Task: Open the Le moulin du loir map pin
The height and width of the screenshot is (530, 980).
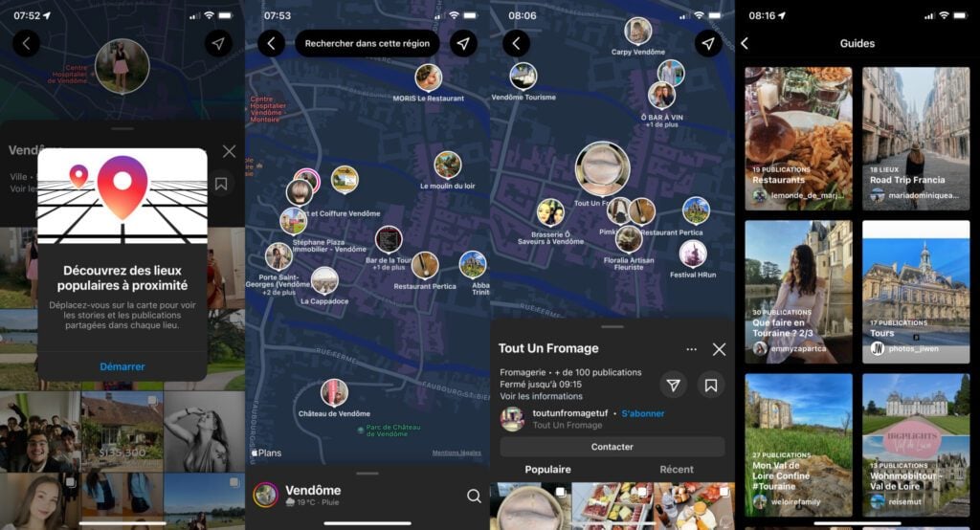Action: pyautogui.click(x=448, y=165)
